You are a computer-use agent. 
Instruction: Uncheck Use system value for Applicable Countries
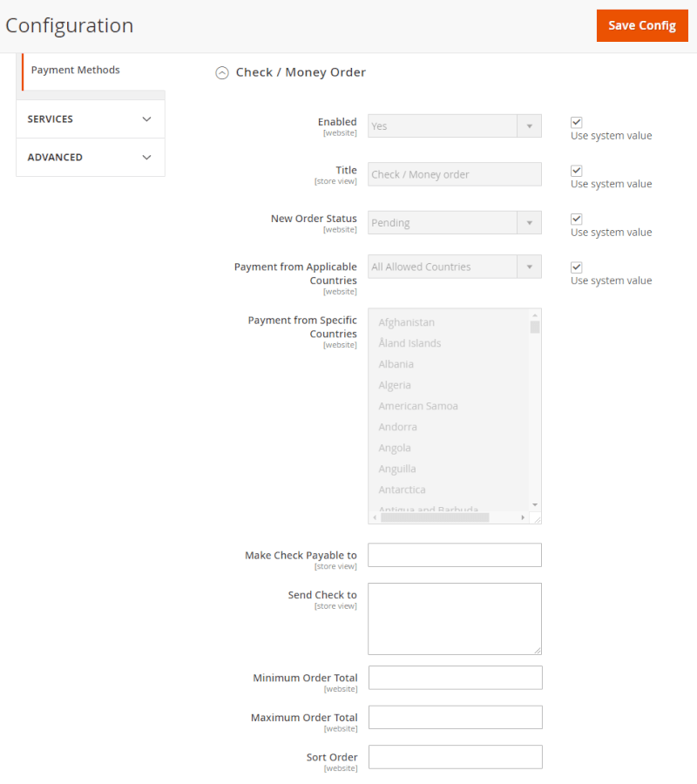pyautogui.click(x=576, y=267)
